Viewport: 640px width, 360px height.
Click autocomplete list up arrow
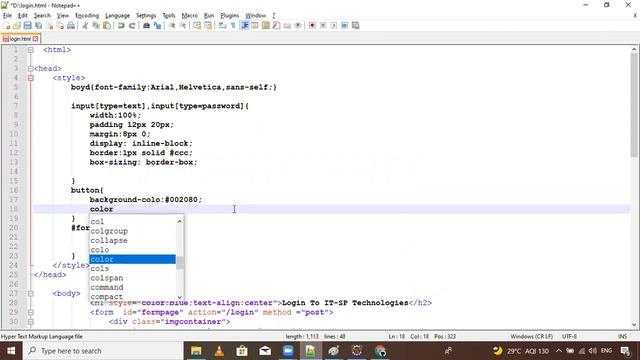(x=180, y=221)
